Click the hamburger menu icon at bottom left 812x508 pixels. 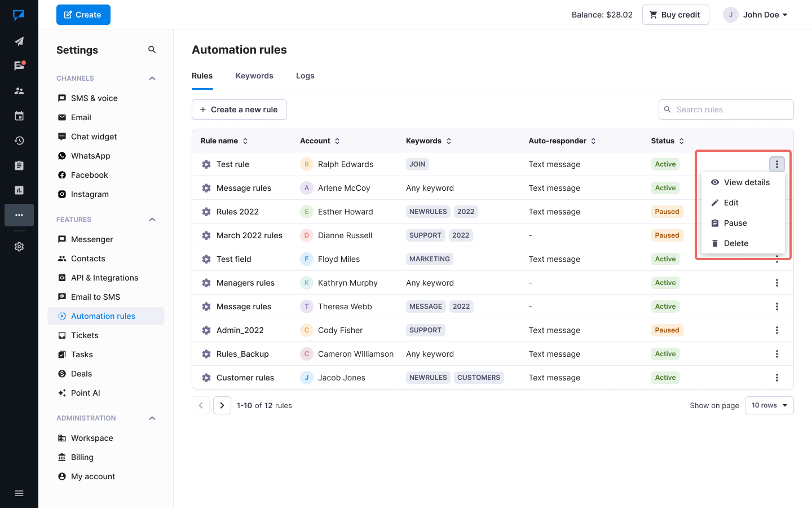pyautogui.click(x=19, y=493)
